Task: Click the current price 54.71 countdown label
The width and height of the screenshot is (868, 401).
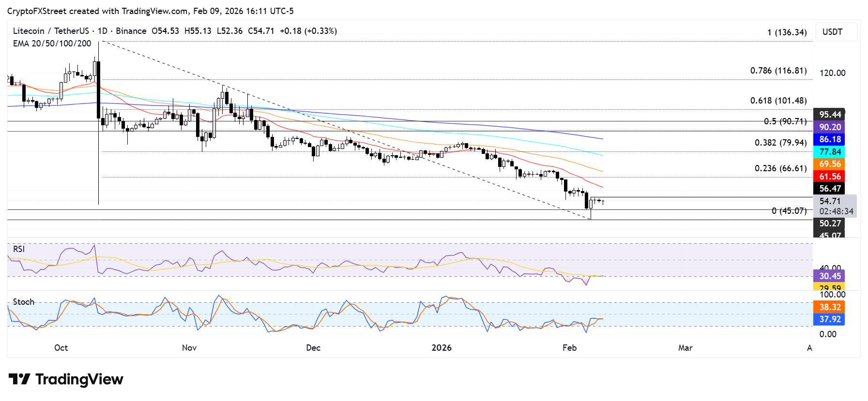Action: (x=836, y=206)
